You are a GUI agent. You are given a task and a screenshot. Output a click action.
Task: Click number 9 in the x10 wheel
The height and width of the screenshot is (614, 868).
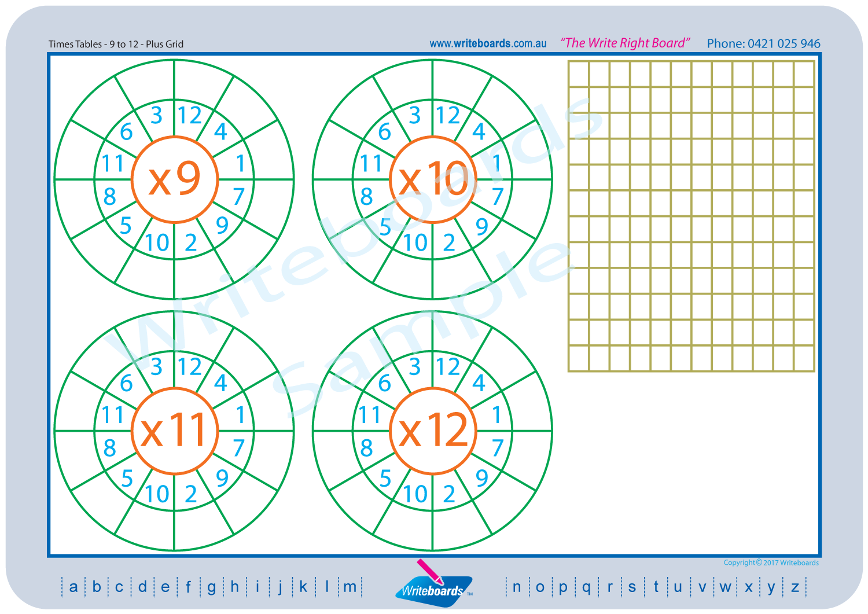pyautogui.click(x=481, y=226)
